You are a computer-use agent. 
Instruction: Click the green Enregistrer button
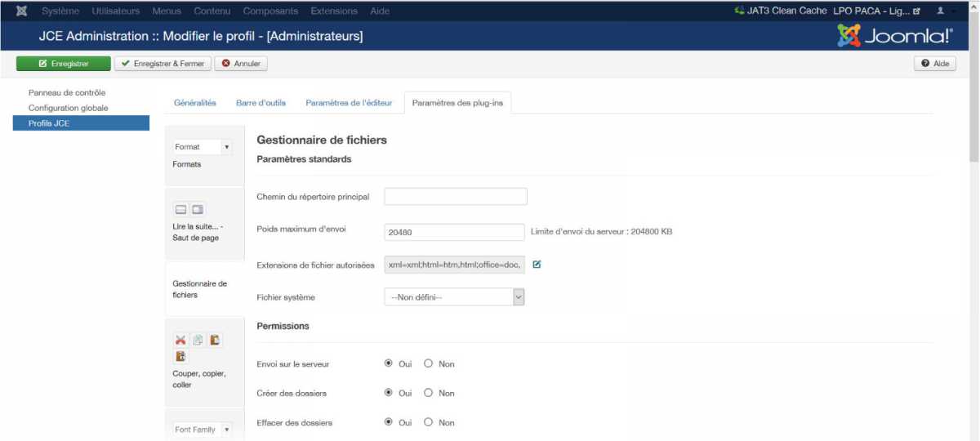coord(63,64)
